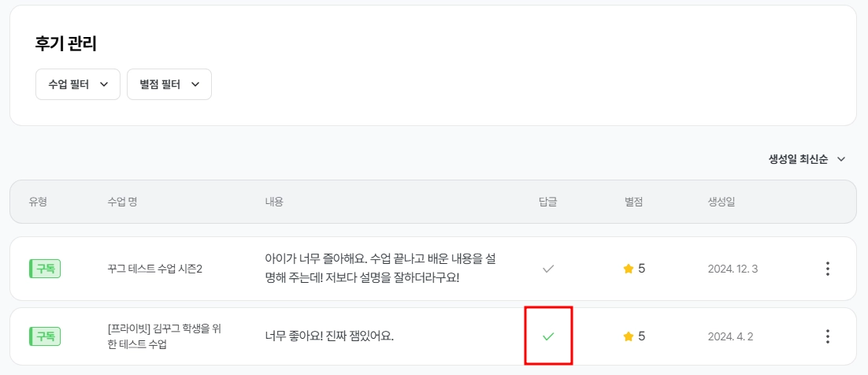Select the review text starting with 아이가 너무 즐아해요
Screen dimensions: 868x375
click(x=380, y=269)
